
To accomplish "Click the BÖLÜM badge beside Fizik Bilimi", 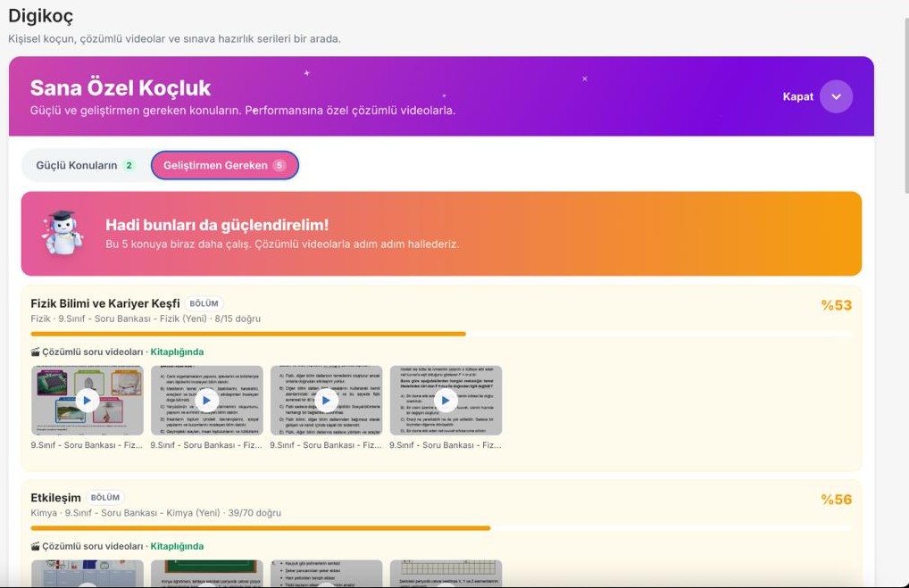I will click(204, 303).
